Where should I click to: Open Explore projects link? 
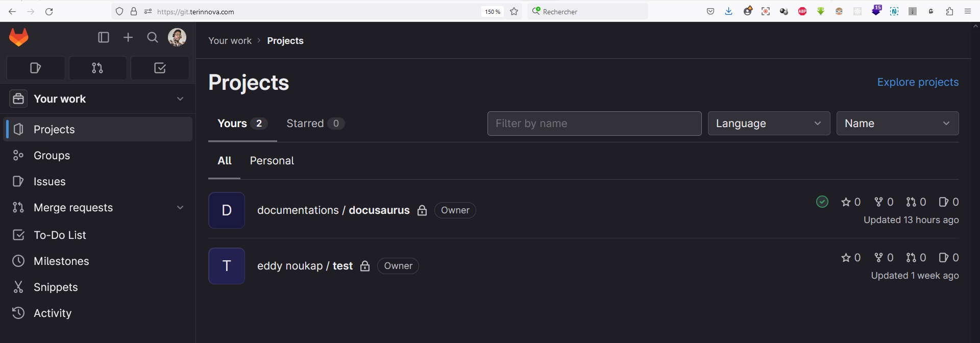(x=917, y=82)
